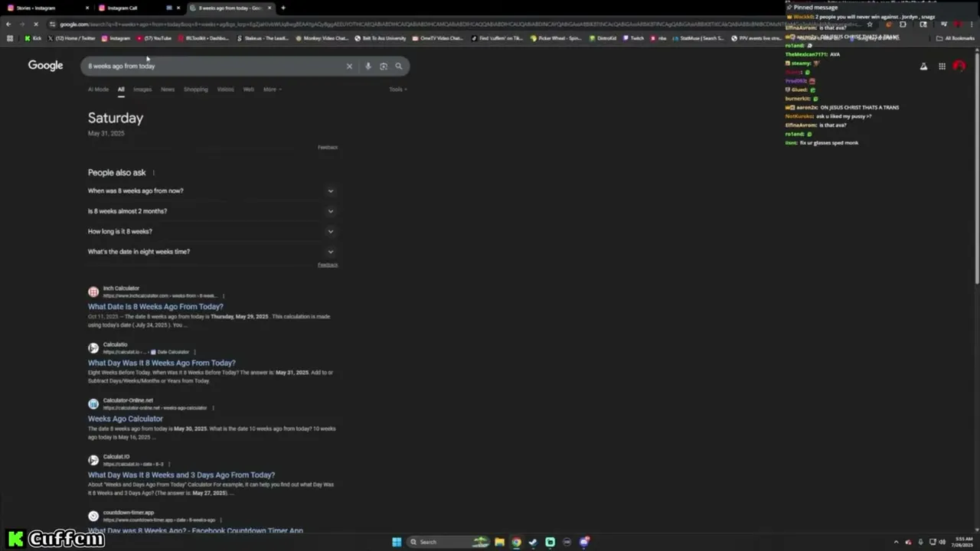Open the Kick bookmark
Image resolution: width=980 pixels, height=551 pixels.
[x=33, y=38]
